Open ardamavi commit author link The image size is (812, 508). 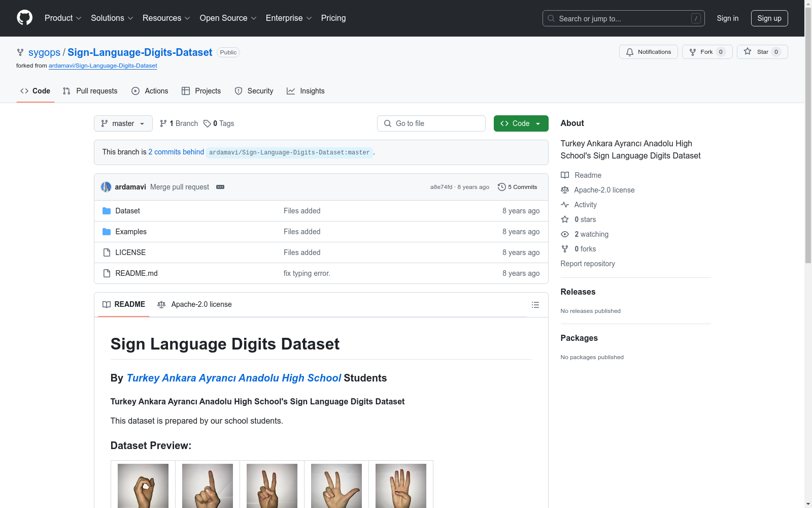point(130,187)
